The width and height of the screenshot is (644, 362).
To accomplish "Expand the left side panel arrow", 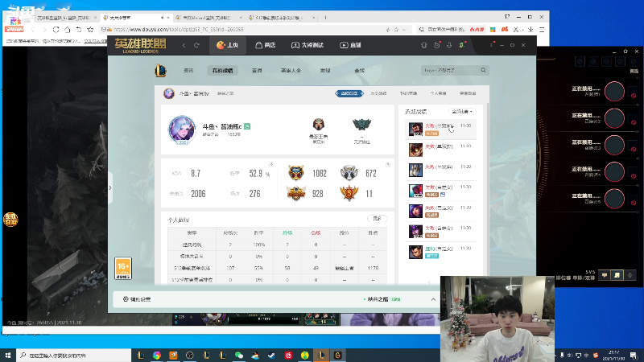I will pyautogui.click(x=109, y=188).
